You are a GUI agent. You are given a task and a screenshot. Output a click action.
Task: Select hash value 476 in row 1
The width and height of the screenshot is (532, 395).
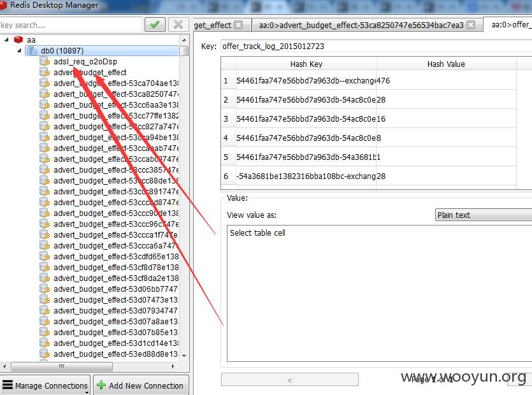click(x=446, y=80)
